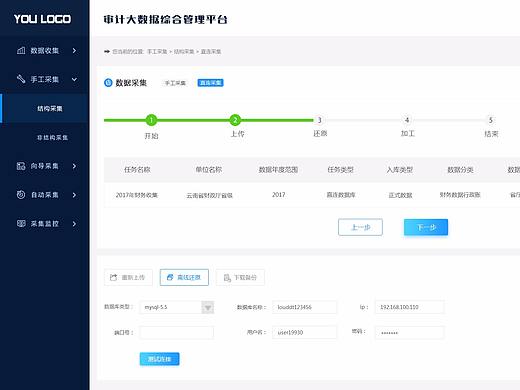Switch to the blue highlighted 采集 tab
The image size is (520, 390).
(x=211, y=83)
